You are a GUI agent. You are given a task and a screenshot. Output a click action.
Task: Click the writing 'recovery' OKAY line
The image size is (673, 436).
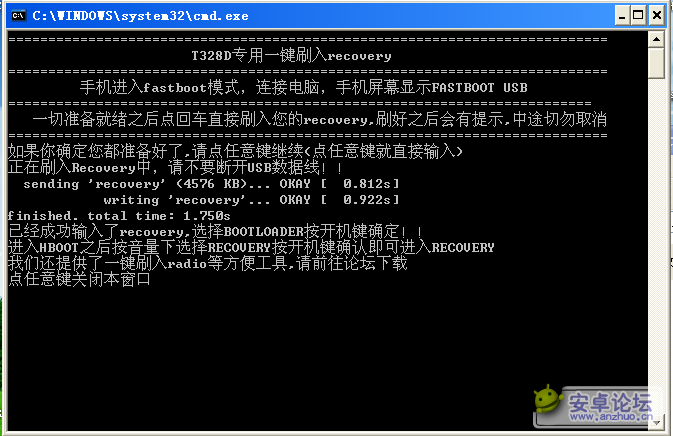point(251,200)
